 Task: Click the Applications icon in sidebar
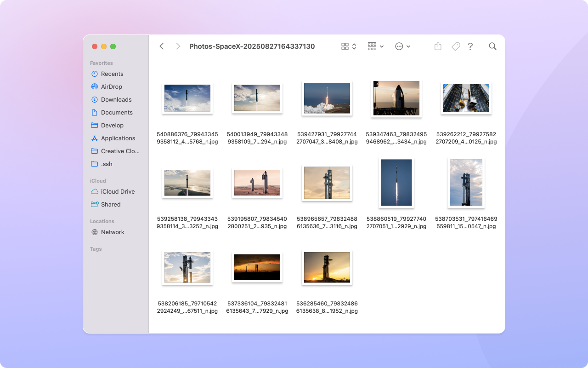[95, 138]
